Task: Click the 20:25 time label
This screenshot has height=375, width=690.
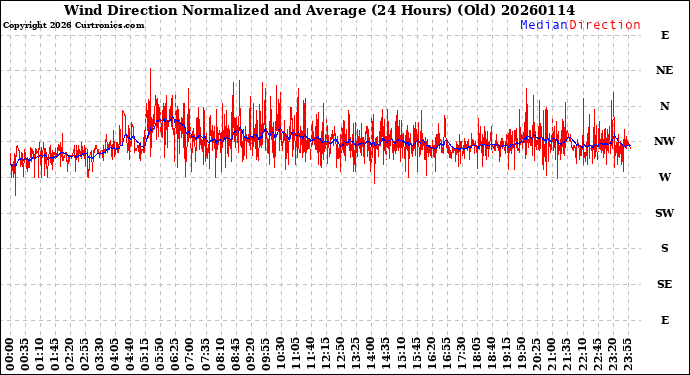Action: [536, 354]
